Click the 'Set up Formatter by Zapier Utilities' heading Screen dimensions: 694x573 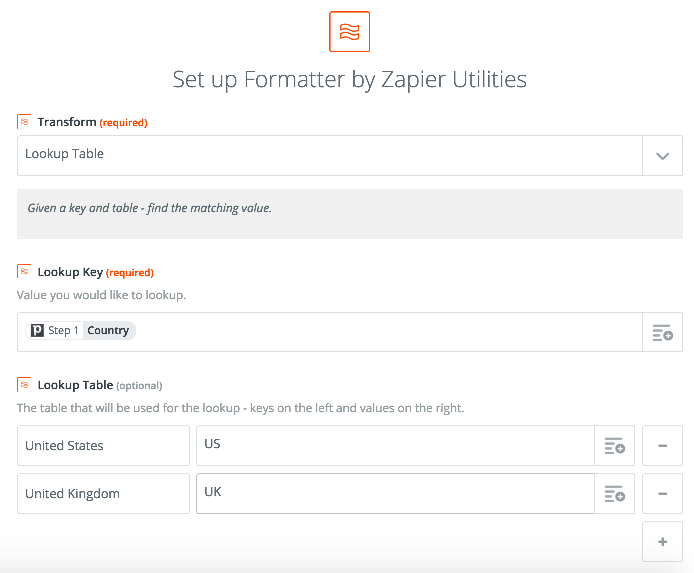pos(349,80)
